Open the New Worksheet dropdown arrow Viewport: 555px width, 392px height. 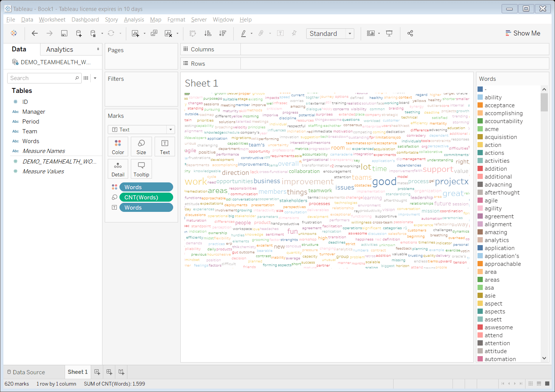tap(144, 34)
